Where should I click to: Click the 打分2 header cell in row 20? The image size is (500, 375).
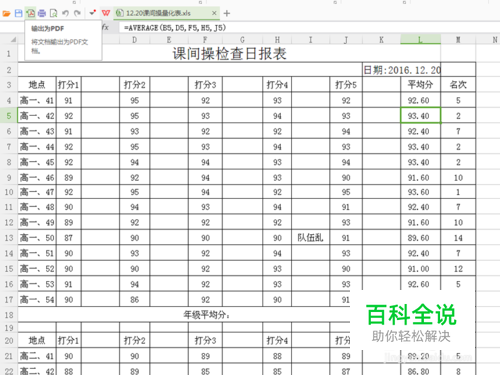[135, 340]
